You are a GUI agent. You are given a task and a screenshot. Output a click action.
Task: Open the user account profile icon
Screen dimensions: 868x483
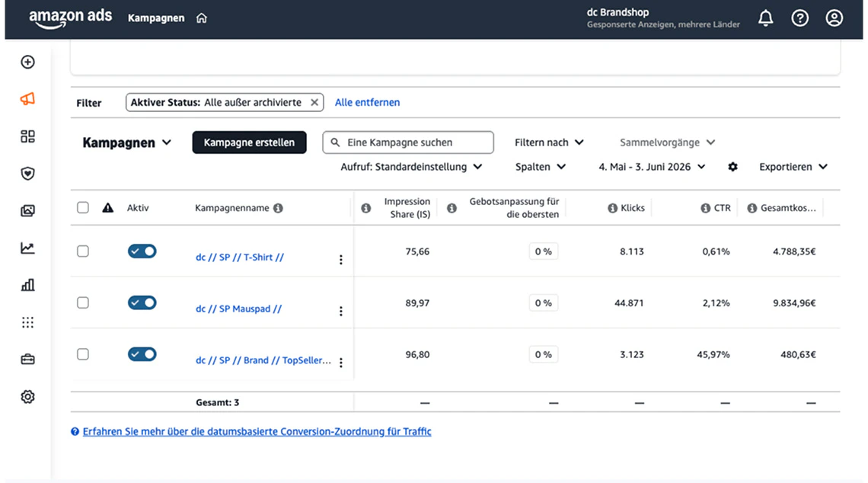[834, 18]
